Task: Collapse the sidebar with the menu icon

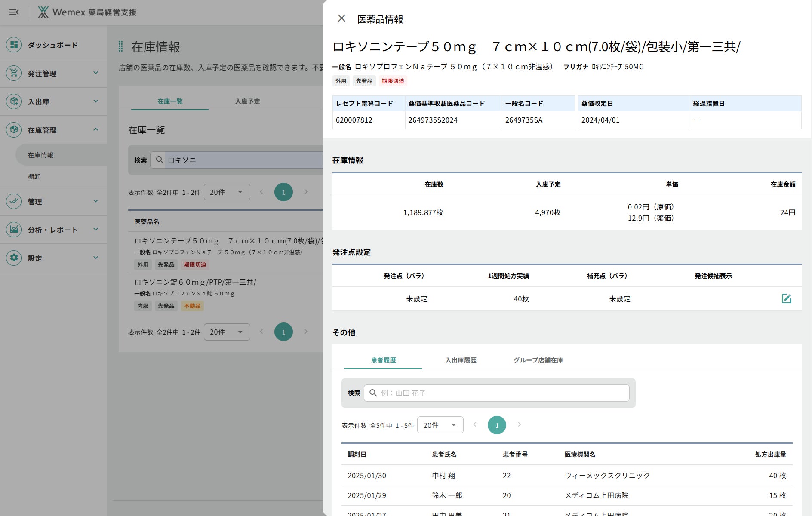Action: click(x=14, y=12)
